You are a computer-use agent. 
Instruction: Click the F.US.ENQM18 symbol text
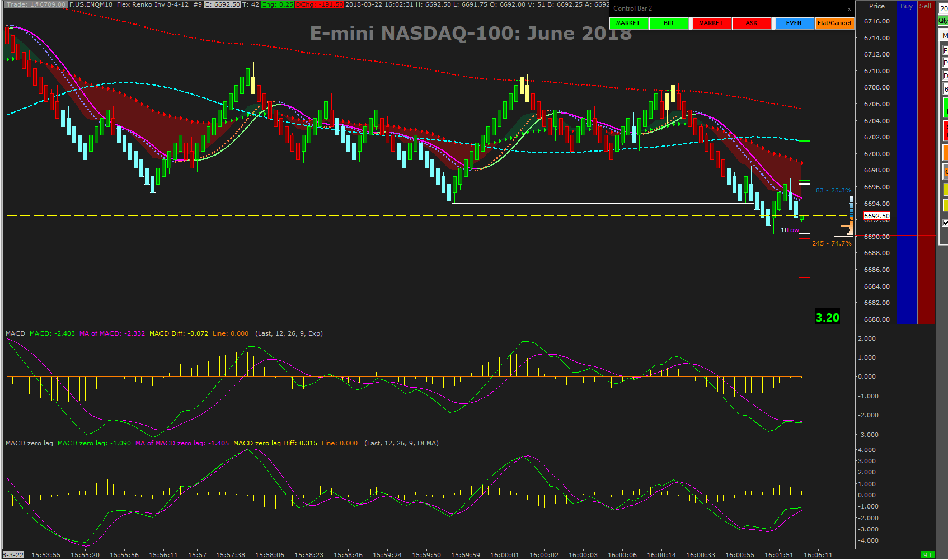click(x=91, y=4)
